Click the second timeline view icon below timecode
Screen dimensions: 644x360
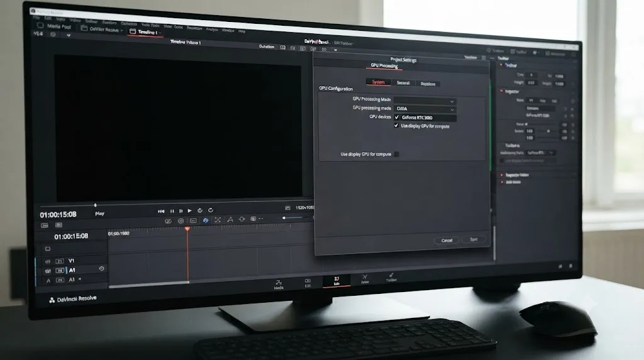58,225
